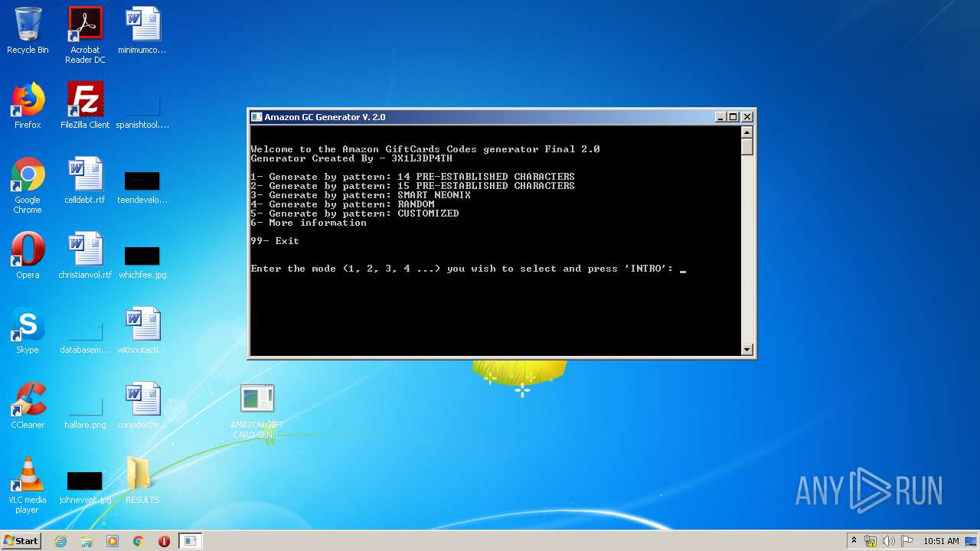
Task: Open the withoutacti... Word document
Action: tap(142, 331)
